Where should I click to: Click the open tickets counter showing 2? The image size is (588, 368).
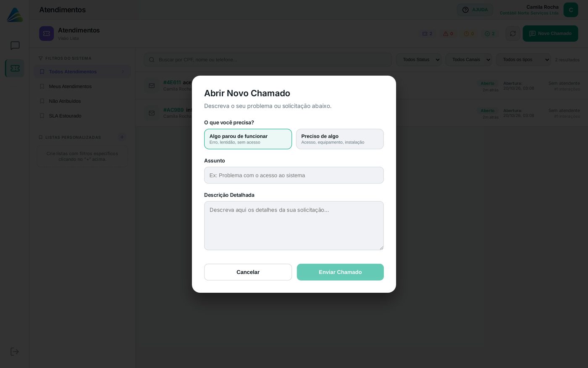pyautogui.click(x=427, y=34)
